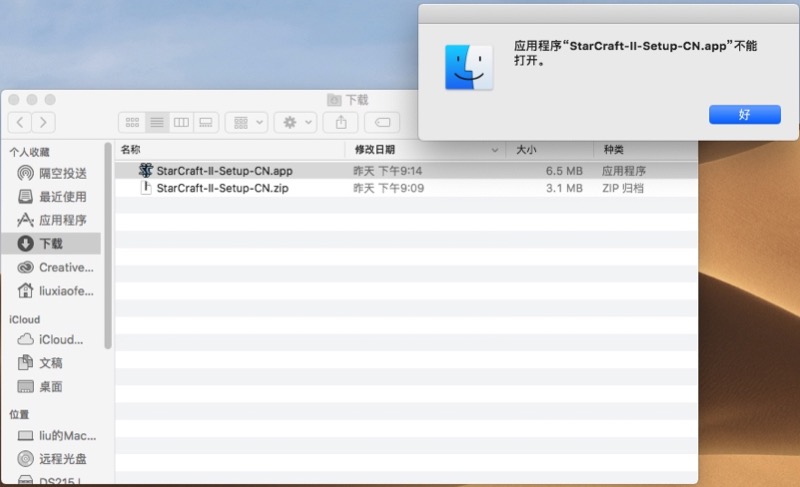Click the iCloud sidebar section header

tap(24, 319)
